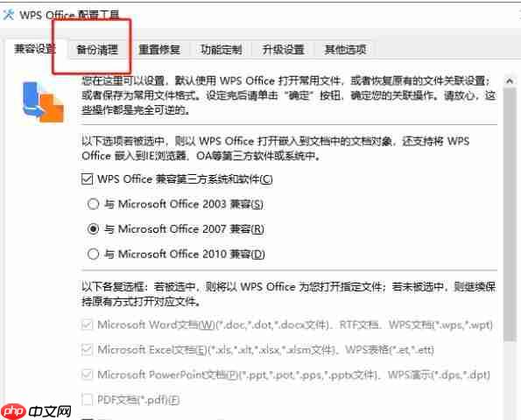Toggle the Microsoft Word文档 checkbox
521x420 pixels.
click(87, 325)
